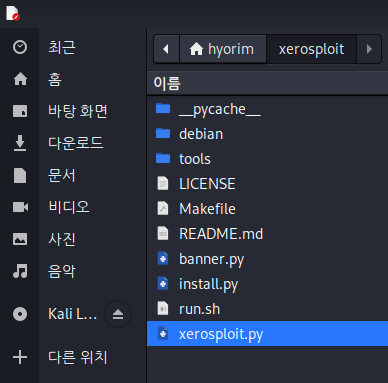Screen dimensions: 388x383
Task: Select the Makefile file name
Action: 207,209
